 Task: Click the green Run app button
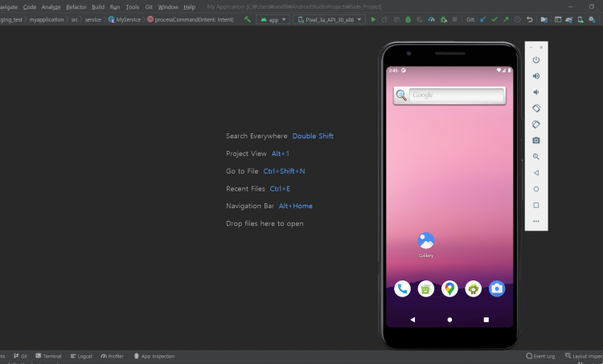click(x=373, y=18)
